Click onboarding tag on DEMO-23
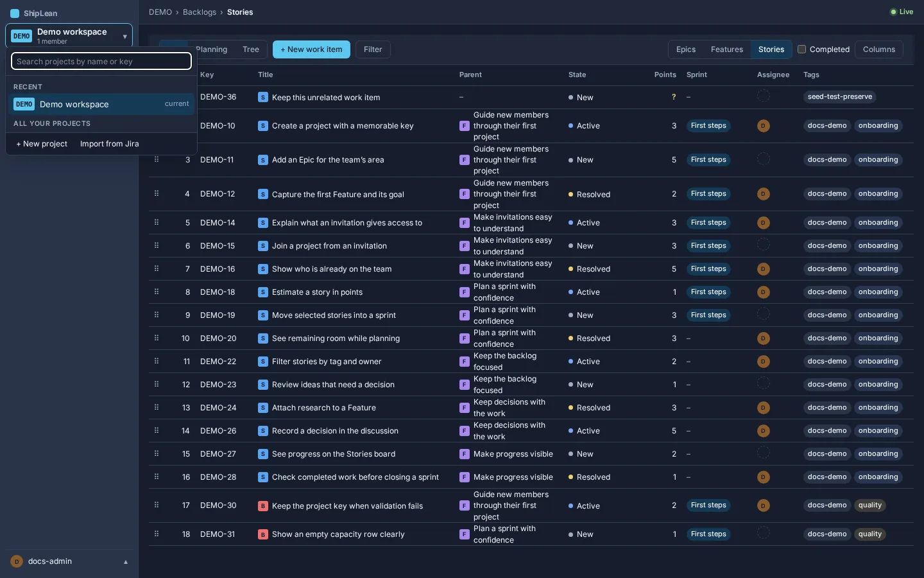 tap(878, 385)
